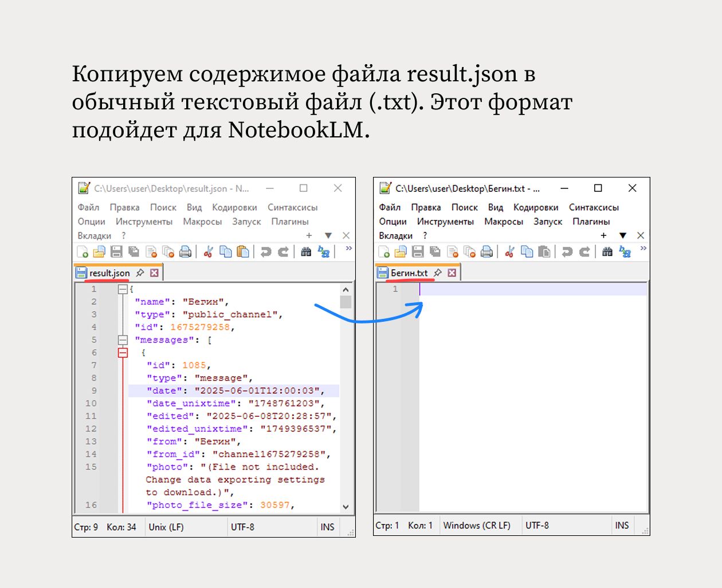Print the document via the printer icon
Screen dimensions: 722x588
pos(185,251)
